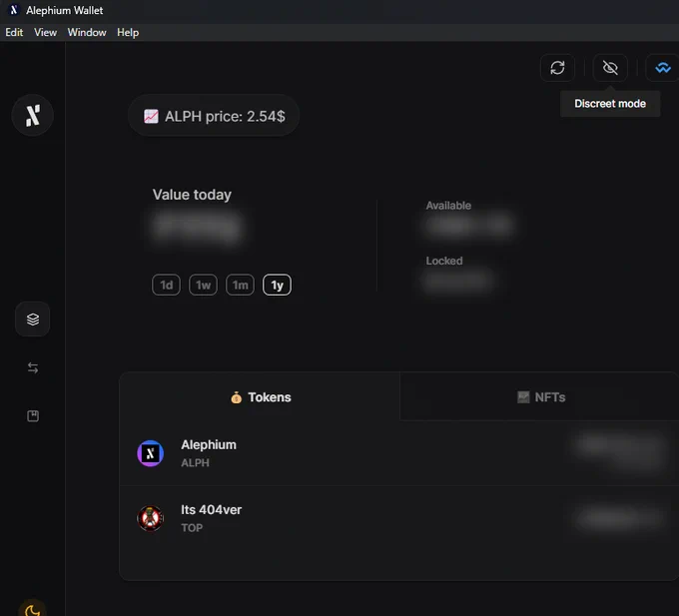Click the Discreet mode tooltip
The image size is (679, 616).
point(610,104)
